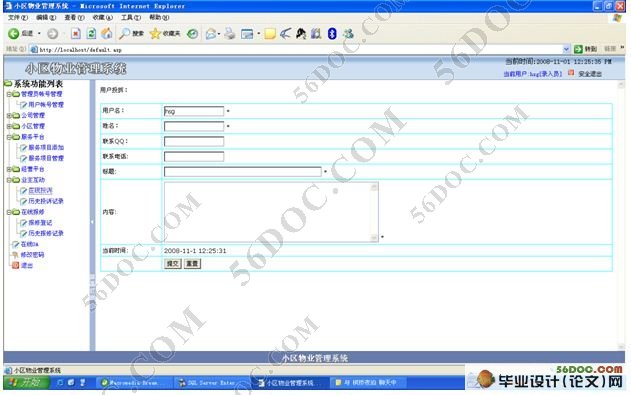Click the 开始 Start button on taskbar
This screenshot has height=395, width=631.
(x=26, y=382)
